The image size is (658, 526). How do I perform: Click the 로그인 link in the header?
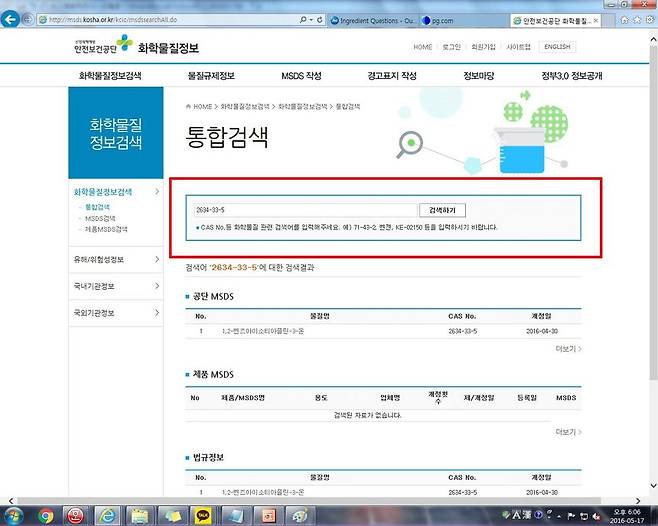pyautogui.click(x=453, y=47)
